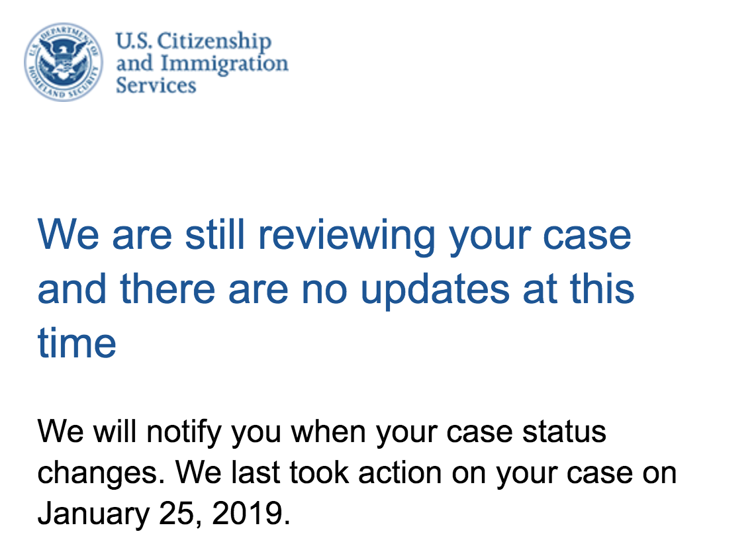The image size is (756, 548).
Task: Click the word "reviewing" in the heading
Action: (x=347, y=237)
